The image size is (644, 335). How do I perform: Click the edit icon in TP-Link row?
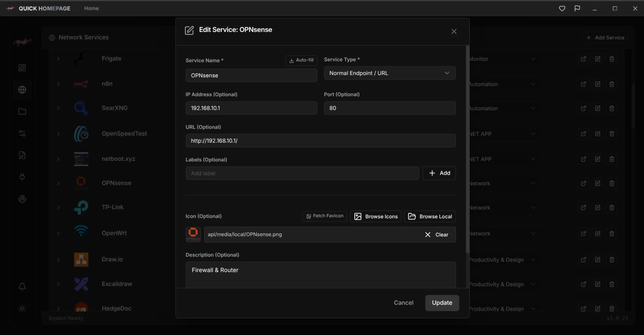[598, 207]
